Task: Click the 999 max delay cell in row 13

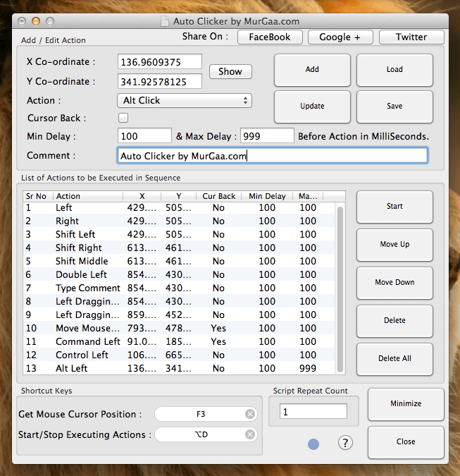Action: [308, 368]
